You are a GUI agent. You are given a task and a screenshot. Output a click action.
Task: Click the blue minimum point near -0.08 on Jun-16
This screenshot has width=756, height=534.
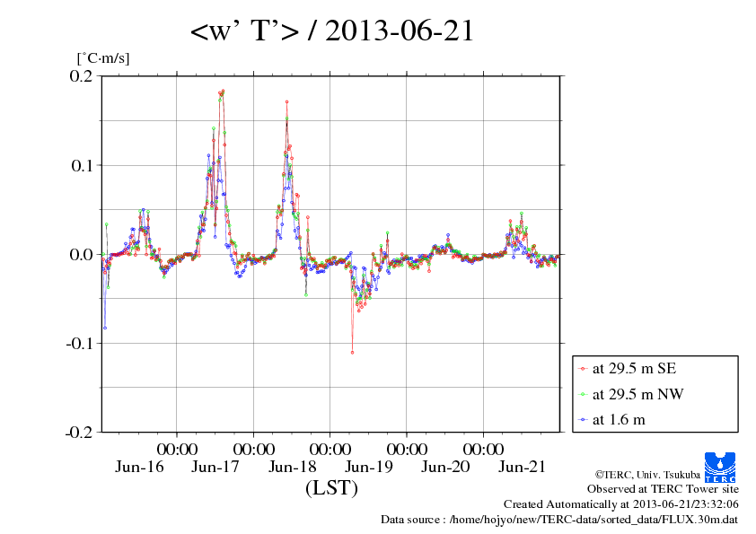coord(105,328)
